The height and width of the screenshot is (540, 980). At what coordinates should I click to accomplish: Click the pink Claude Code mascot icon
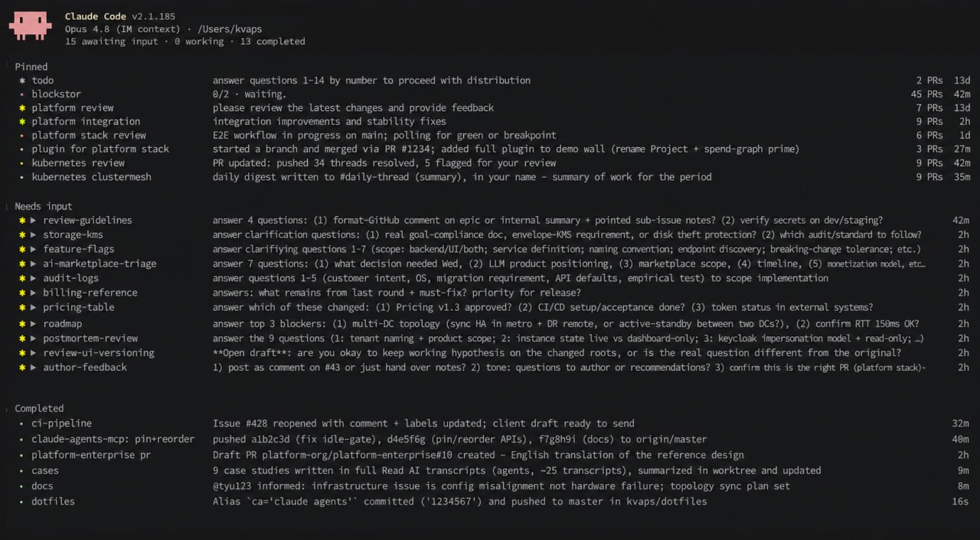tap(31, 25)
